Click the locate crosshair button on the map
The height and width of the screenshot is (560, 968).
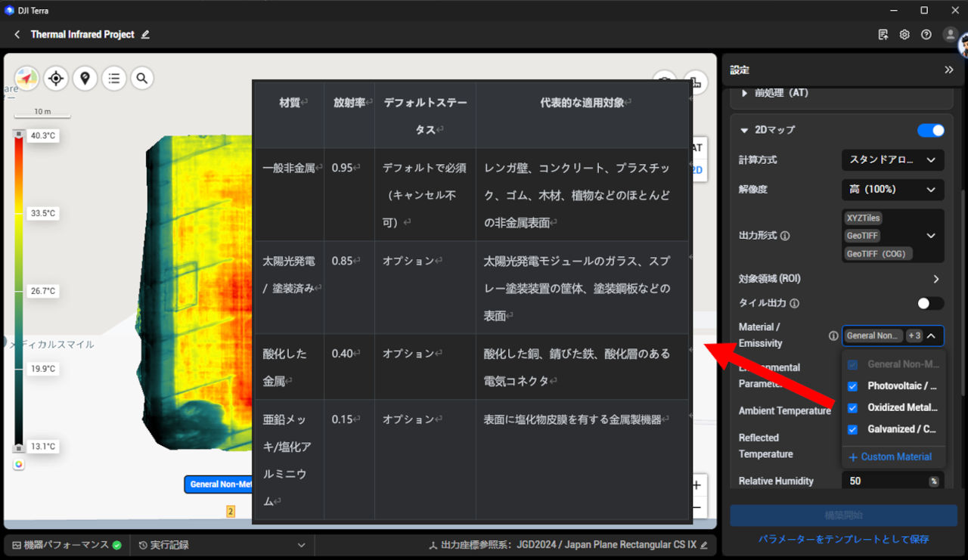(x=55, y=78)
